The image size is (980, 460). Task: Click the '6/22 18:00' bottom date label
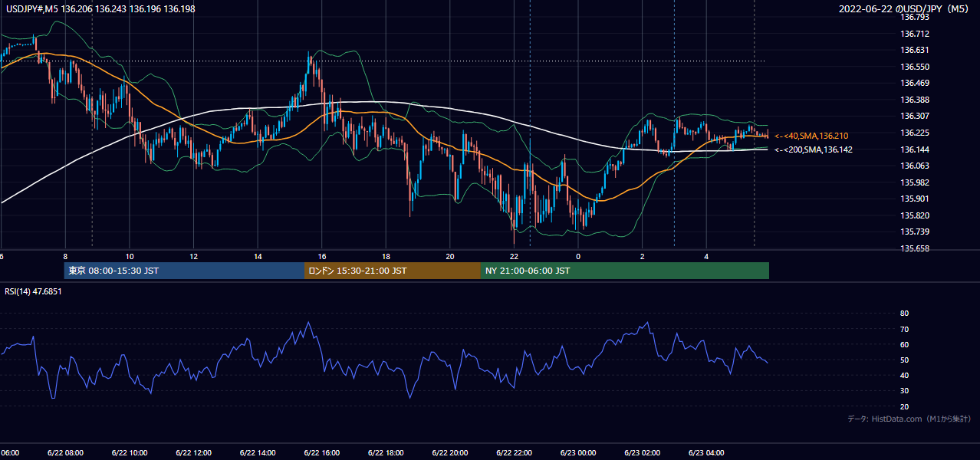386,452
